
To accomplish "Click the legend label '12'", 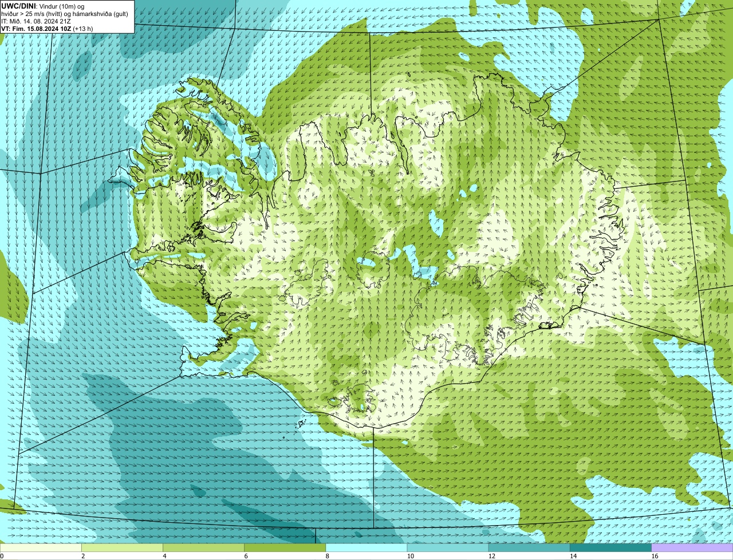I will coord(491,556).
